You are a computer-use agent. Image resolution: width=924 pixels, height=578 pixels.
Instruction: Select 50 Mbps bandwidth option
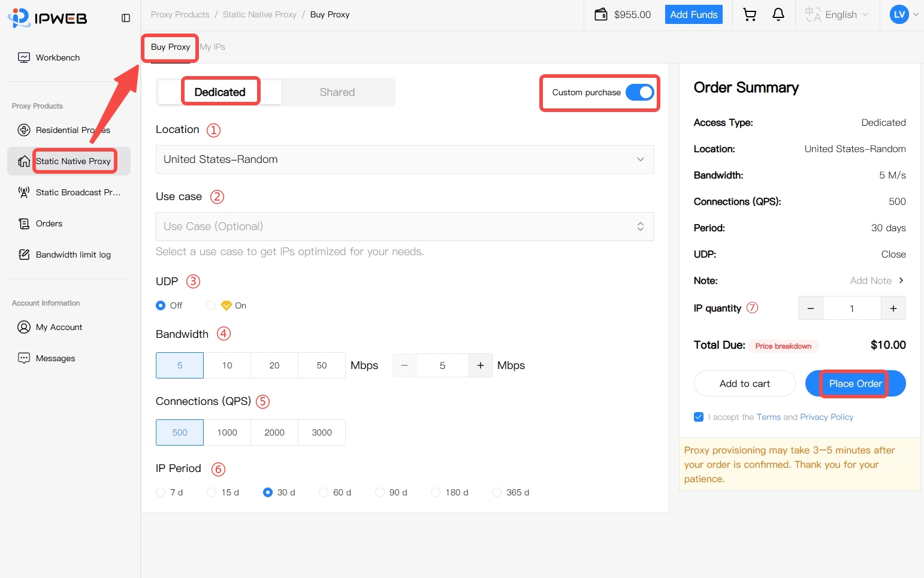pyautogui.click(x=322, y=365)
